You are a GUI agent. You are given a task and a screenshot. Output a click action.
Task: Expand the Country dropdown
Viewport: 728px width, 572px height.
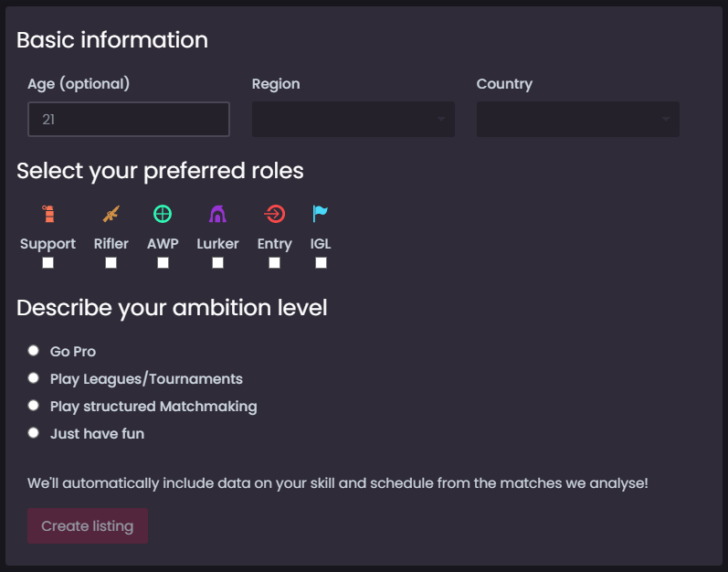pos(577,120)
